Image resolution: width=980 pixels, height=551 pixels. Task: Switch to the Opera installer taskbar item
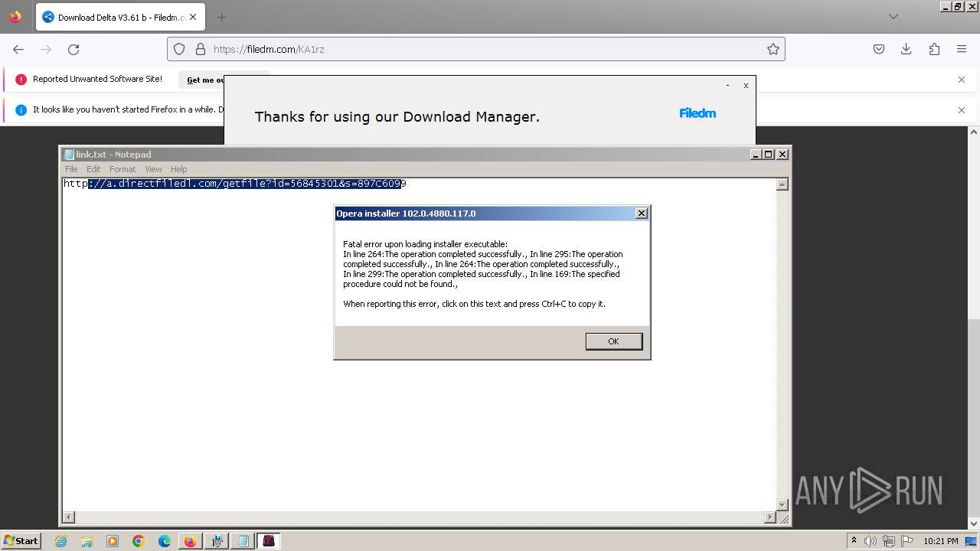(269, 541)
